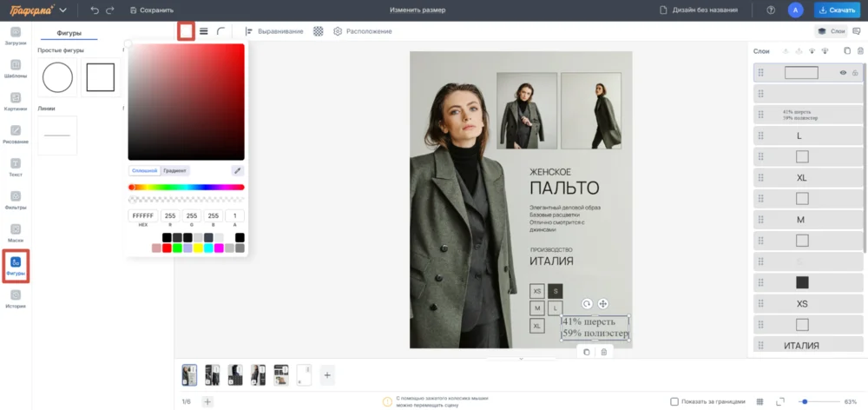This screenshot has width=868, height=410.
Task: Toggle the lock on the top layer
Action: coord(855,73)
